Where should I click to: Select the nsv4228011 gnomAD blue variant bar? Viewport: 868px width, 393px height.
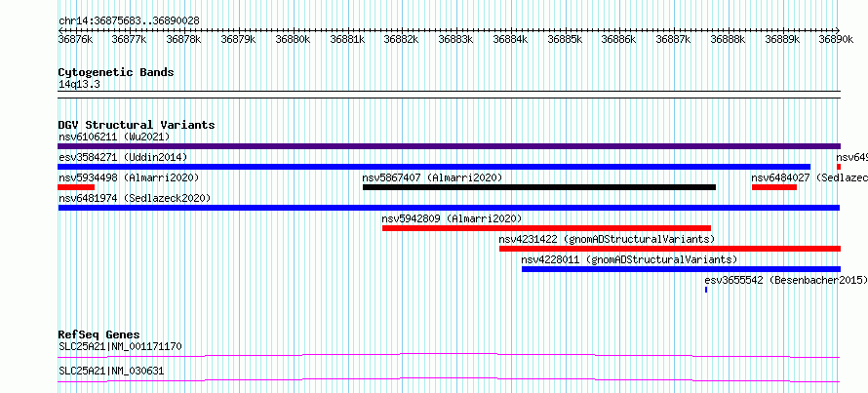[x=681, y=269]
